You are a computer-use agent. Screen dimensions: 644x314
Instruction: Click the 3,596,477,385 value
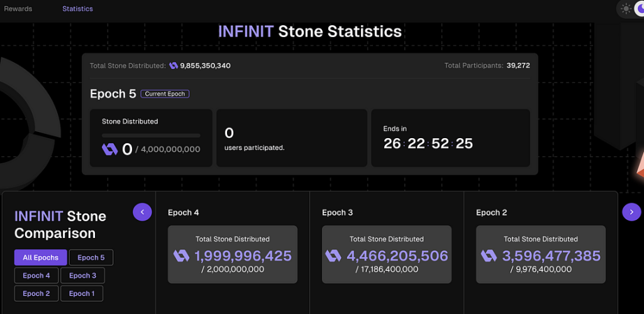pos(551,255)
